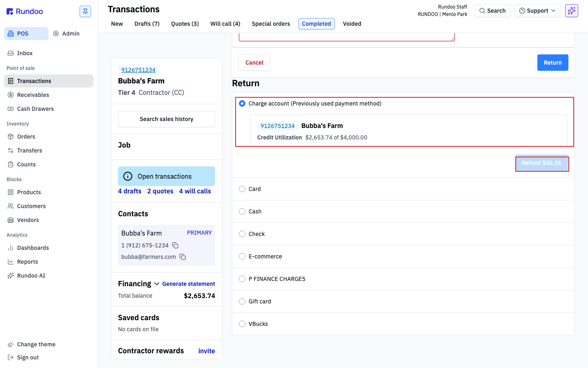Click the Refund $26.36 button
Screen dimensions: 588x368
pos(541,163)
